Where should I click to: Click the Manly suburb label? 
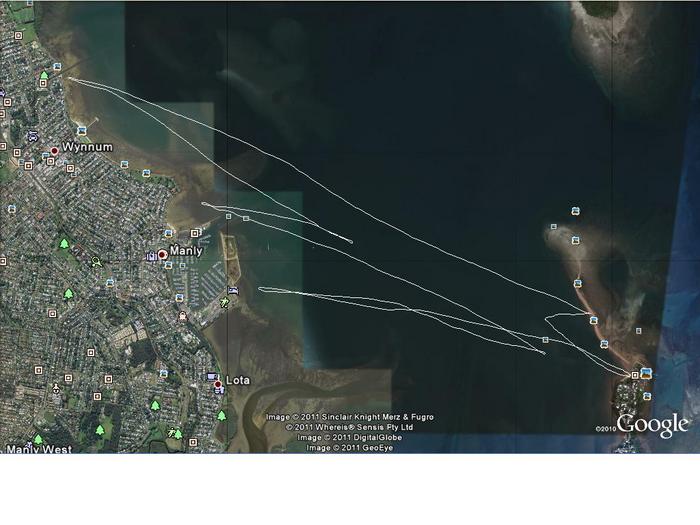187,251
